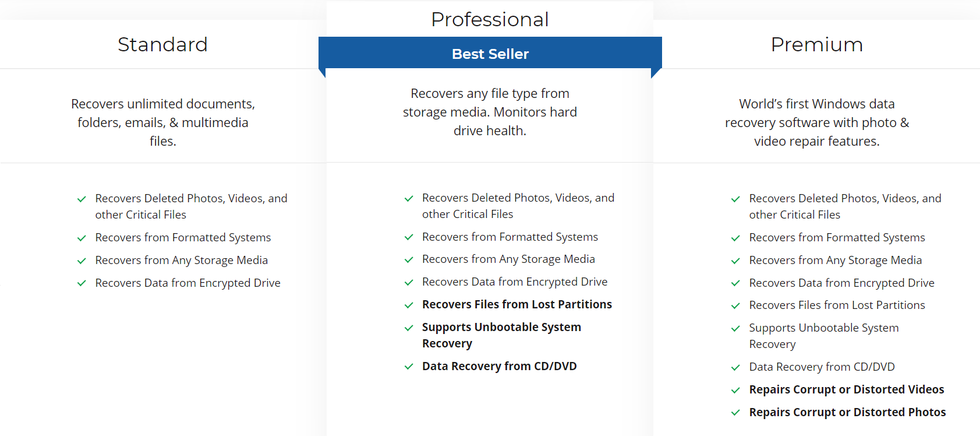
Task: Click Professional's description about monitoring hard drive health
Action: pos(490,112)
